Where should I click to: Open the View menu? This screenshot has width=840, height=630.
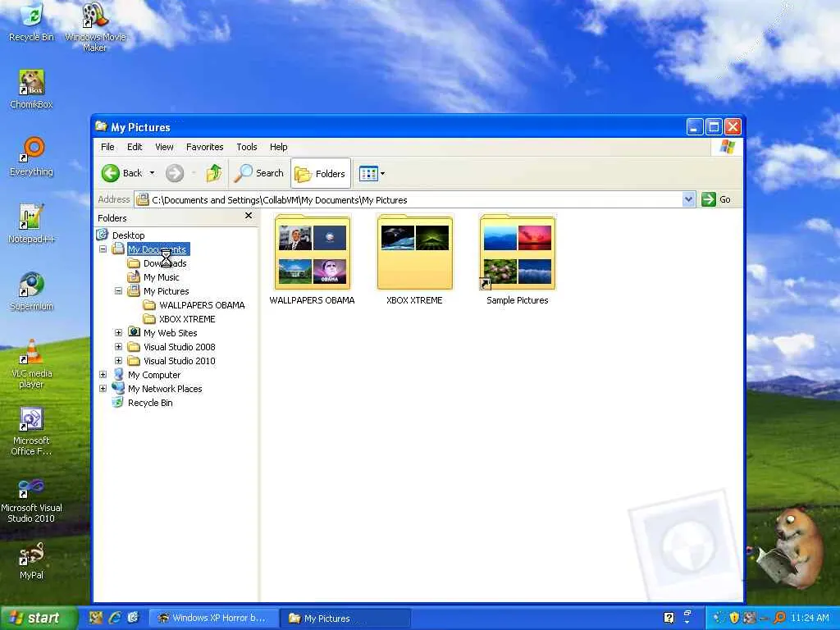[x=164, y=147]
